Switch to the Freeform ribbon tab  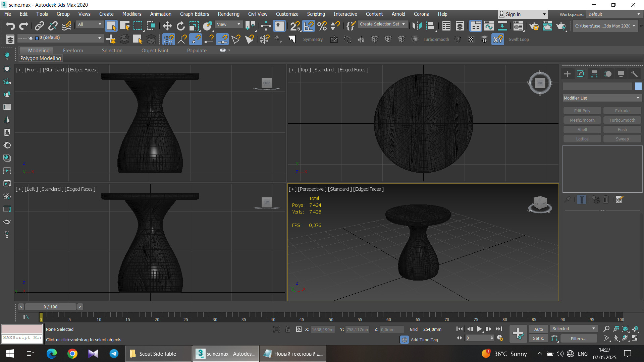[73, 51]
